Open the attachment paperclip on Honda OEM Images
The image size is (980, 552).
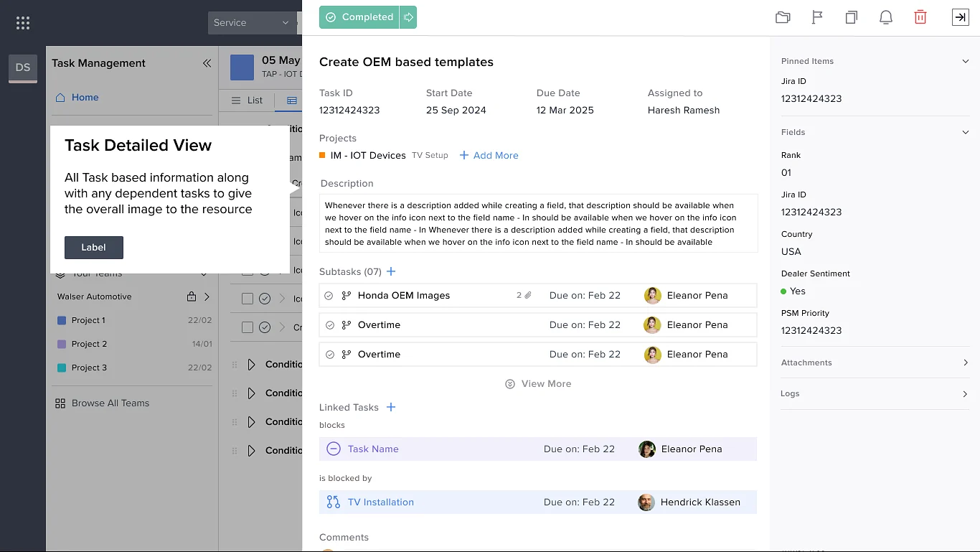tap(528, 295)
